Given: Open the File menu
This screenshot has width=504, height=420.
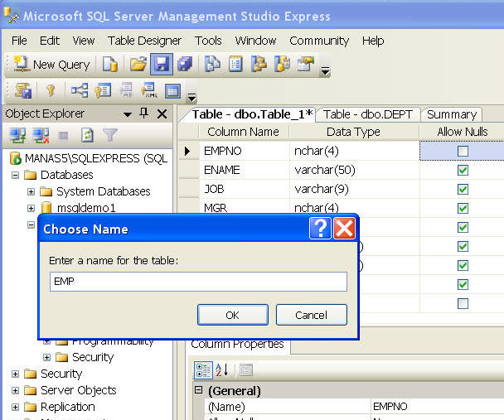Looking at the screenshot, I should click(19, 41).
